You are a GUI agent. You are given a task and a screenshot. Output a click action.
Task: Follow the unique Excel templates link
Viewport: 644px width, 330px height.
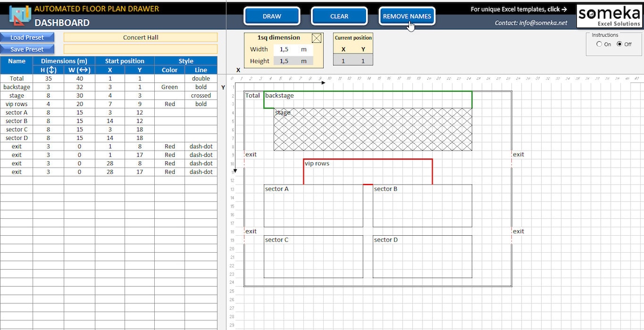point(519,9)
